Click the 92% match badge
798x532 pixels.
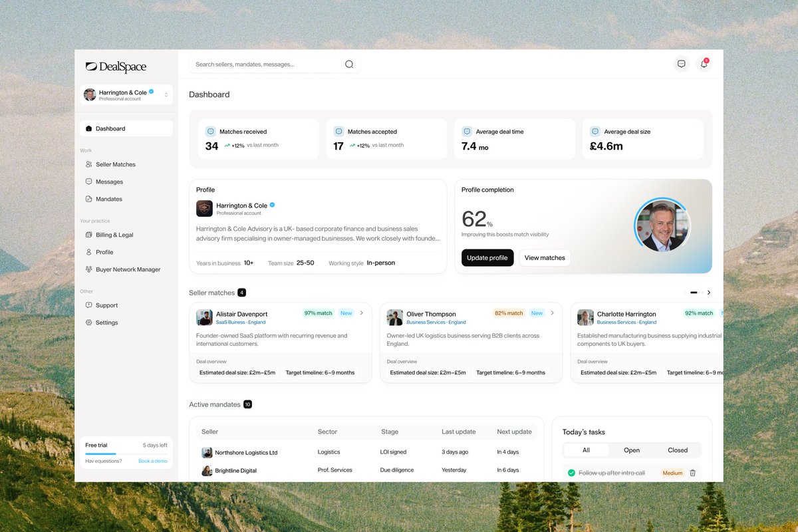click(x=699, y=313)
